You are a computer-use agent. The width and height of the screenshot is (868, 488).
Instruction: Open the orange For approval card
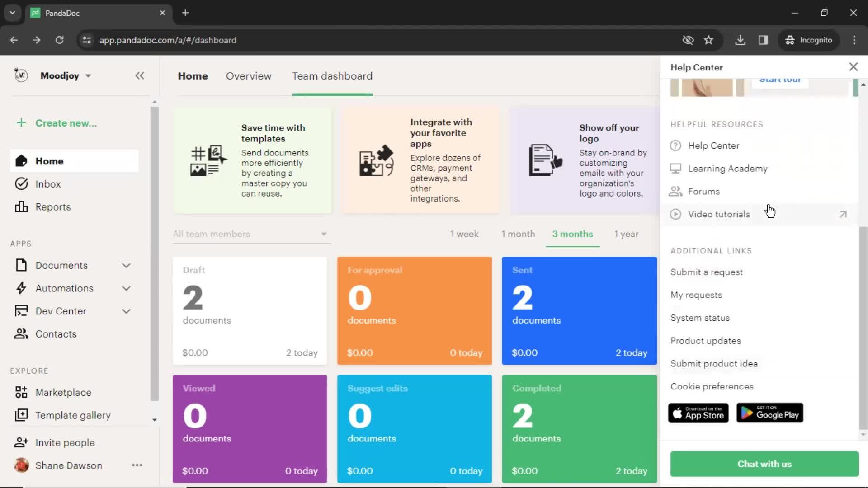pyautogui.click(x=414, y=310)
